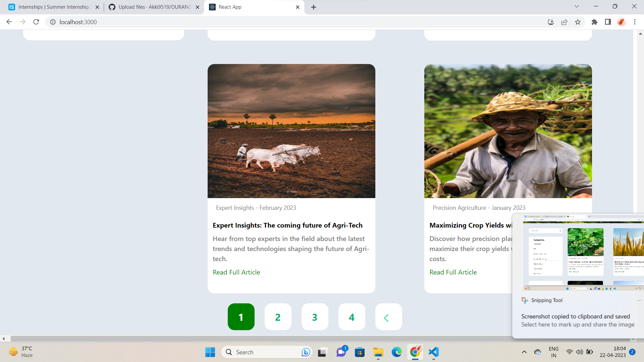Open Microsoft Edge from taskbar
The image size is (644, 362).
(397, 352)
